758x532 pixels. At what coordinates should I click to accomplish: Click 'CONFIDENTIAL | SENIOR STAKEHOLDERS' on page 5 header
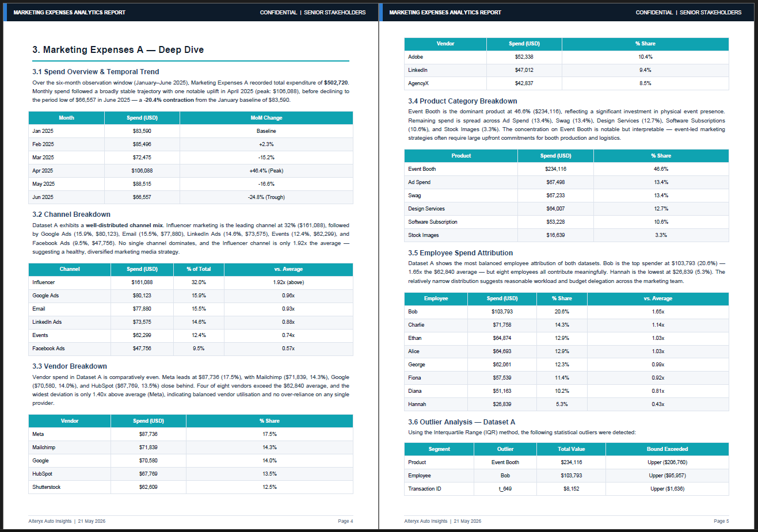pyautogui.click(x=688, y=13)
